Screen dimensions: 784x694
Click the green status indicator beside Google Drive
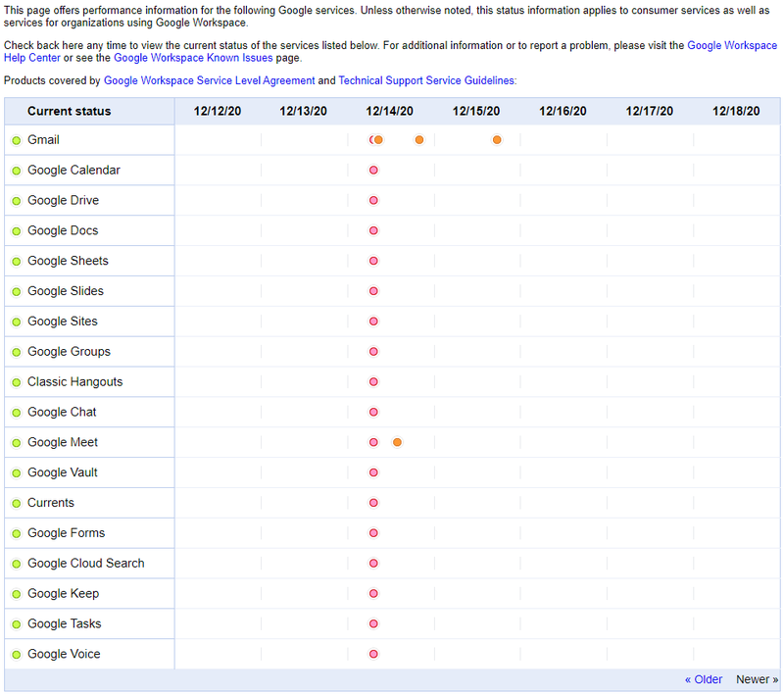tap(17, 201)
